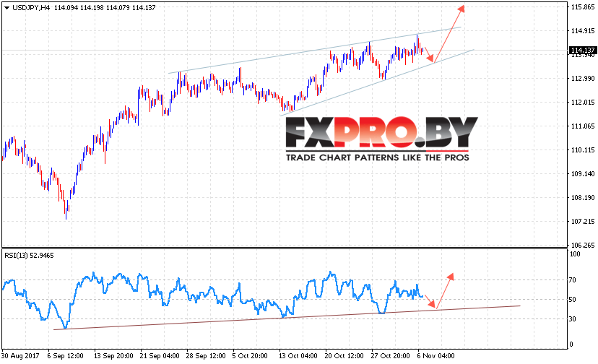Click the 107.215 price axis label

click(582, 221)
